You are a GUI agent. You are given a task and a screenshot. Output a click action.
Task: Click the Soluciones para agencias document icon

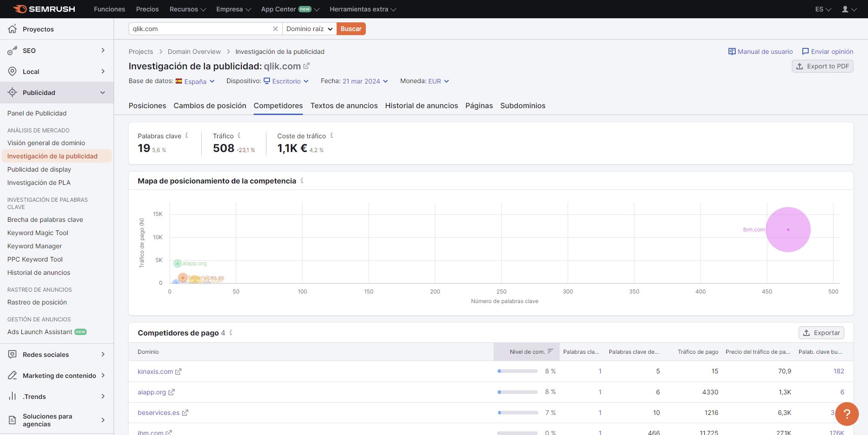12,420
